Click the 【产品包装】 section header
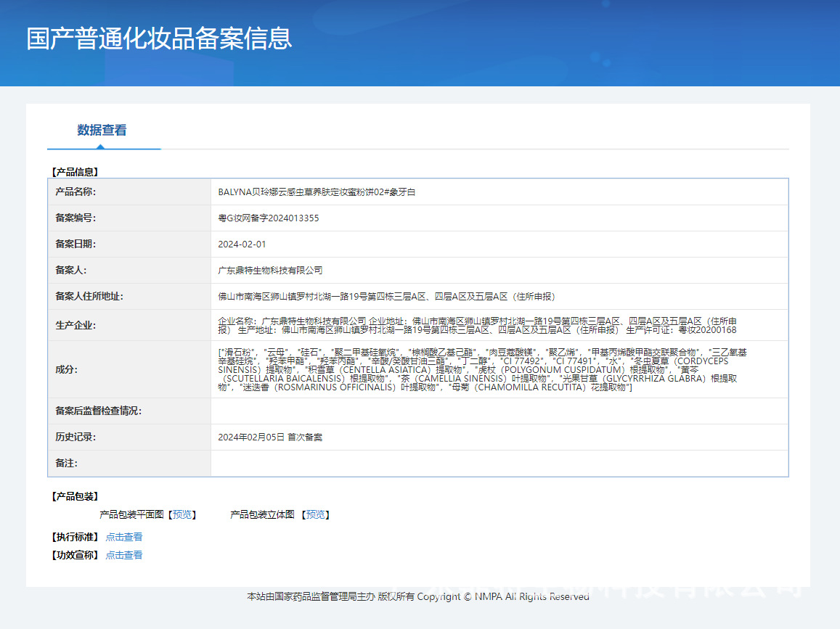 pyautogui.click(x=73, y=496)
